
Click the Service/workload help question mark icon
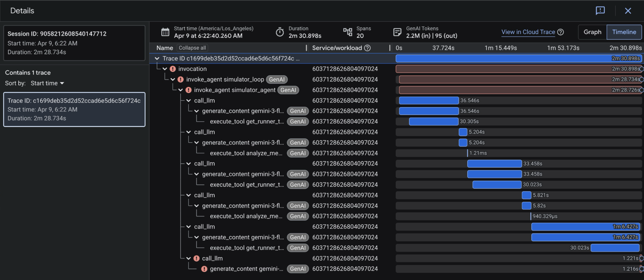[367, 48]
